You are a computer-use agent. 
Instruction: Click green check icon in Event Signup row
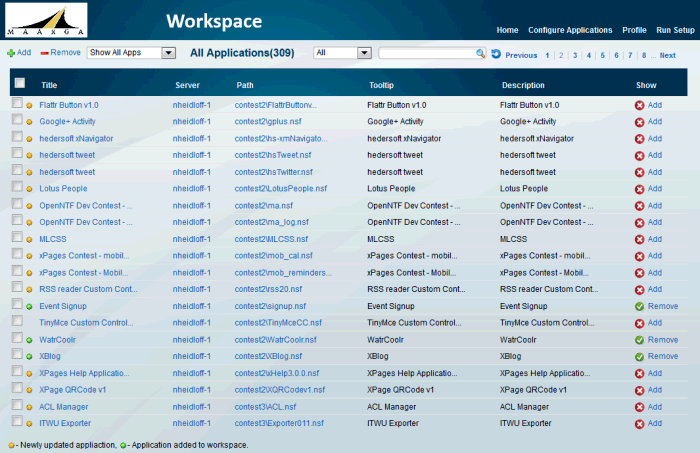click(x=639, y=307)
